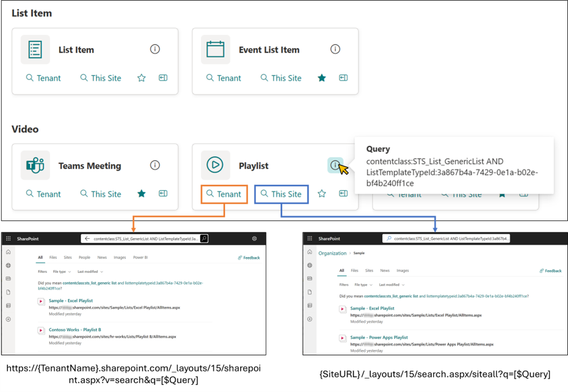Open side panel icon on Event List Item card
This screenshot has height=392, width=568.
click(343, 78)
